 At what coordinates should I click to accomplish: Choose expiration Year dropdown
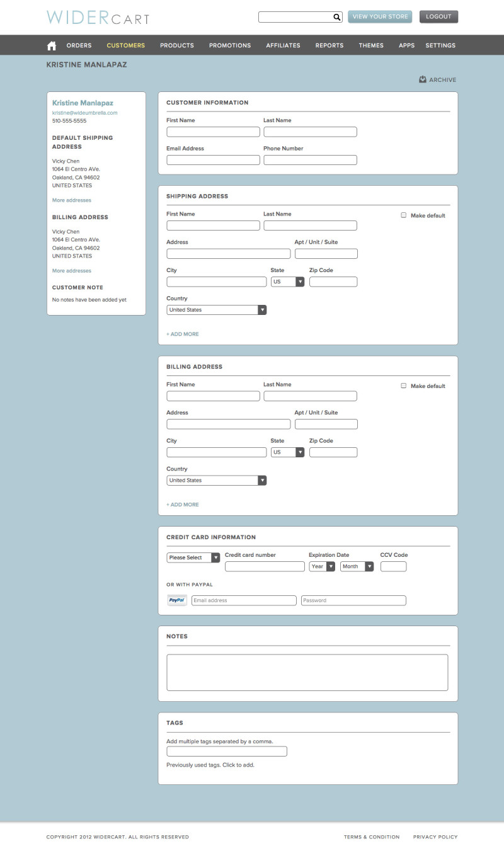click(x=322, y=566)
